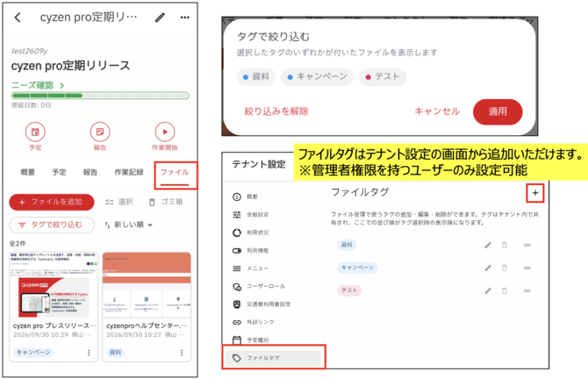Image resolution: width=588 pixels, height=379 pixels.
Task: Delete the 資料 tag
Action: [505, 245]
